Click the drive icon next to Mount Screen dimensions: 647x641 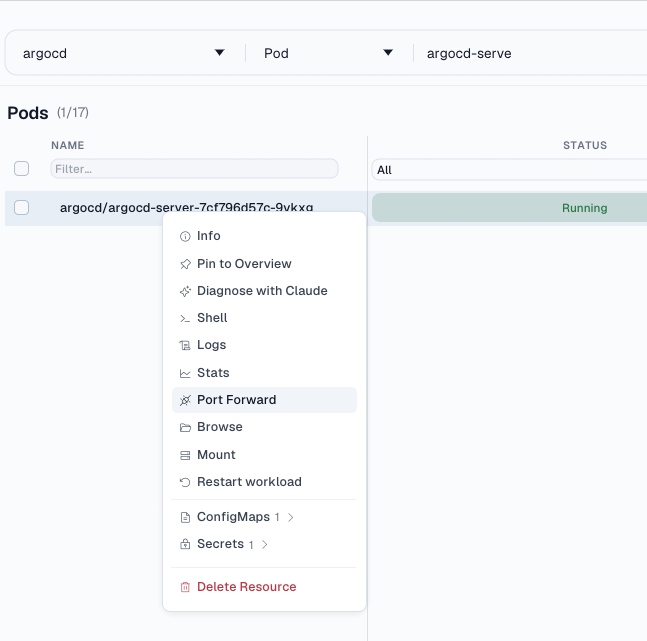pos(185,455)
